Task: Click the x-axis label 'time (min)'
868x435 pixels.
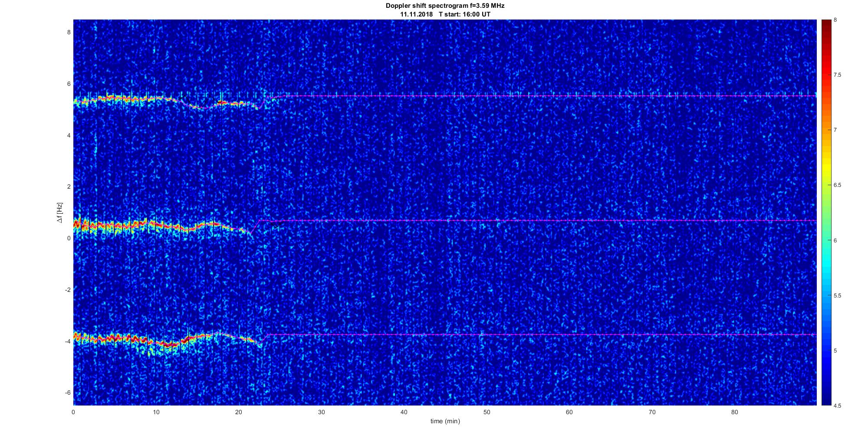Action: [445, 421]
